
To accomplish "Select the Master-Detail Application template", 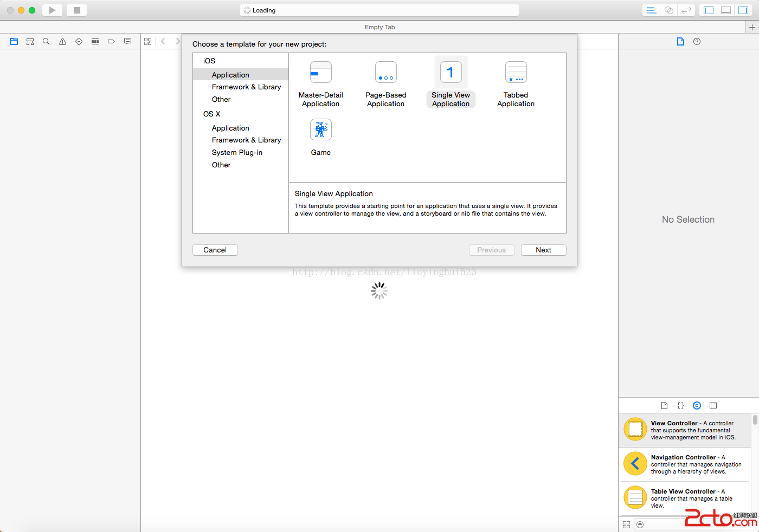I will tap(320, 73).
